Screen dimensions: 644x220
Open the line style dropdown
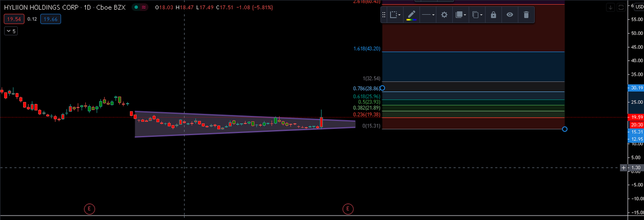coord(428,15)
